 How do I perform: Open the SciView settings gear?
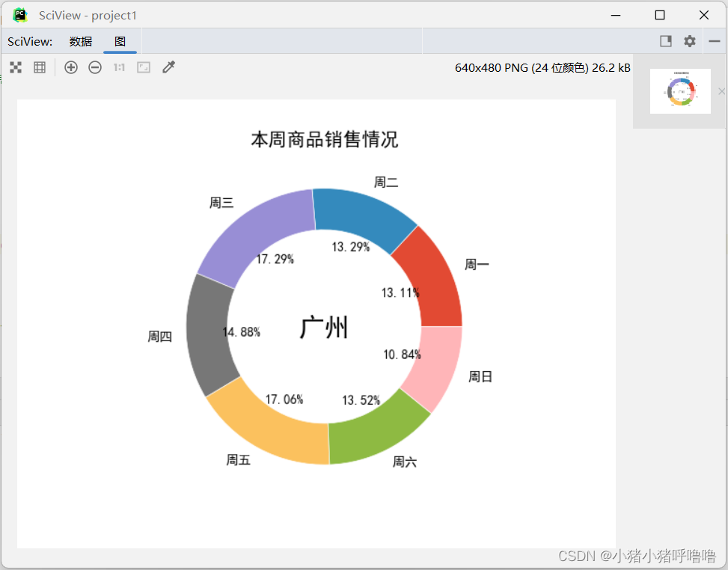click(x=688, y=41)
